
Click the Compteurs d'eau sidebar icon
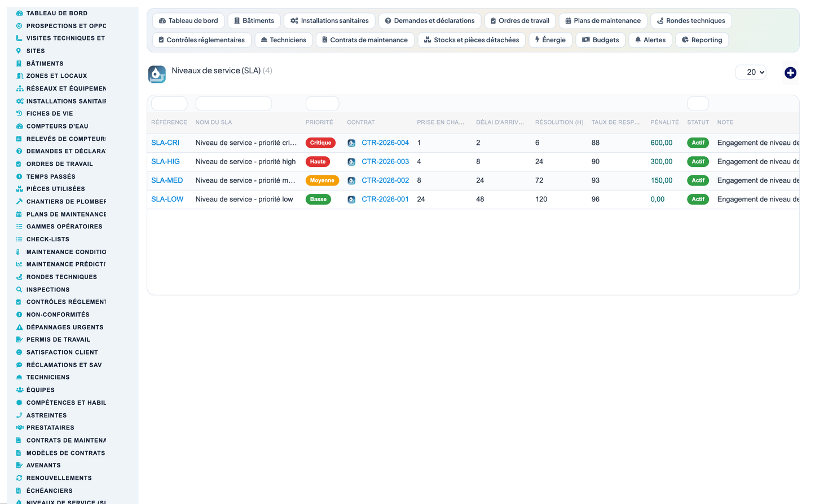pyautogui.click(x=19, y=126)
